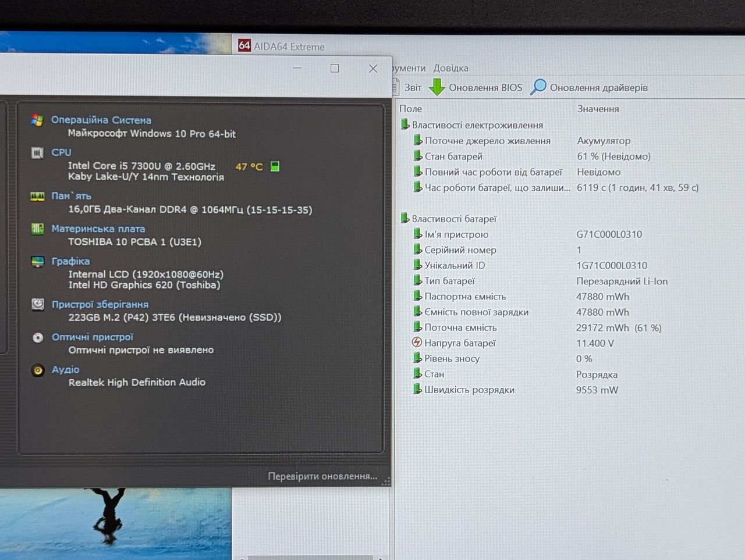This screenshot has width=745, height=560.
Task: Click the green CPU temperature indicator square
Action: click(275, 167)
